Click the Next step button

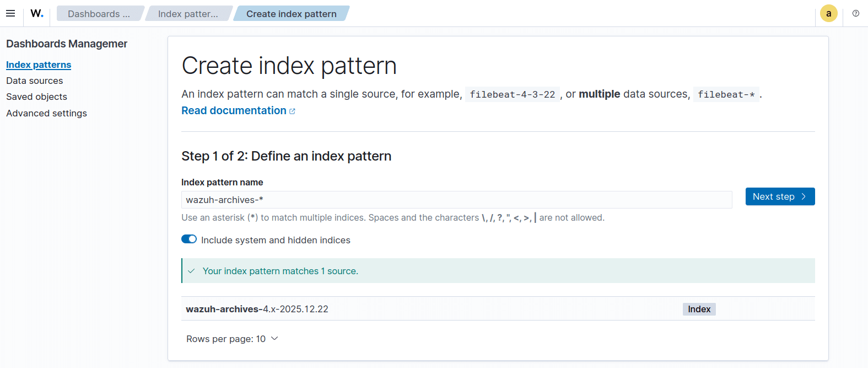point(780,196)
